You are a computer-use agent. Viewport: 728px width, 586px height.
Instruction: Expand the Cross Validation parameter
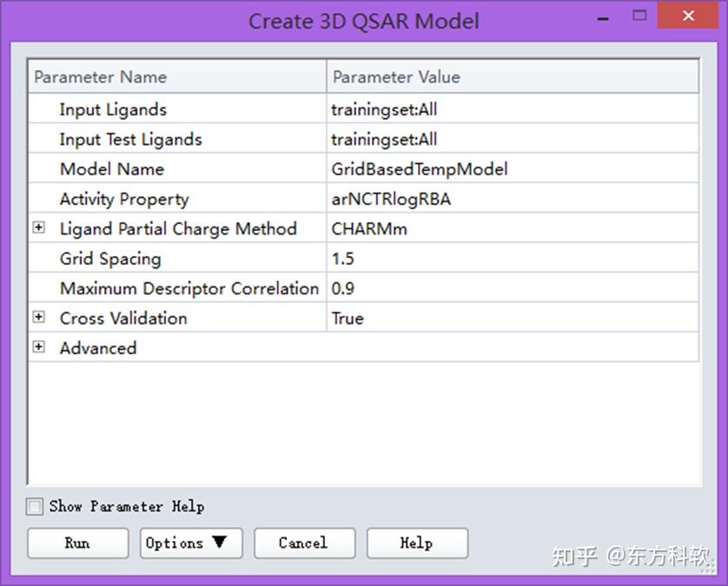[39, 318]
